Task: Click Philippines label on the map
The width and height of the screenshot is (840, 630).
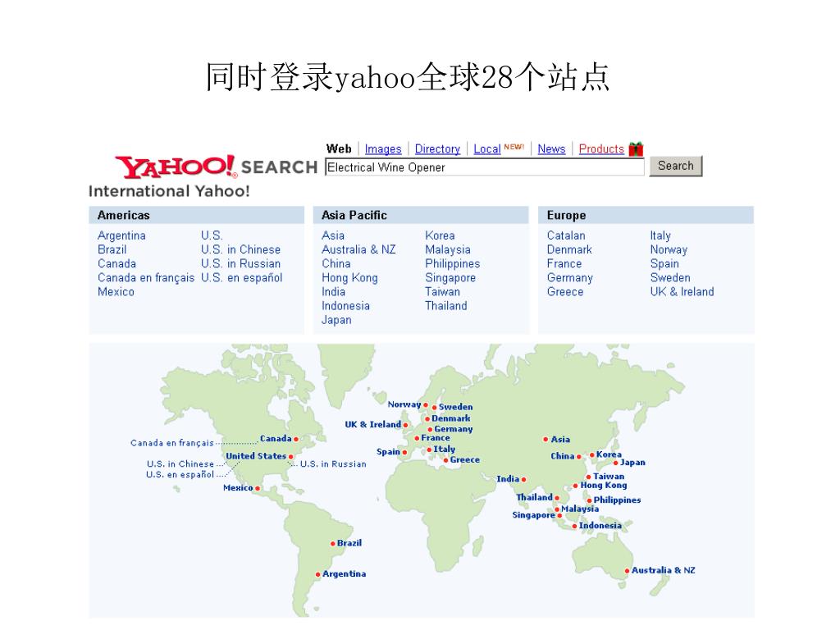Action: (x=617, y=500)
